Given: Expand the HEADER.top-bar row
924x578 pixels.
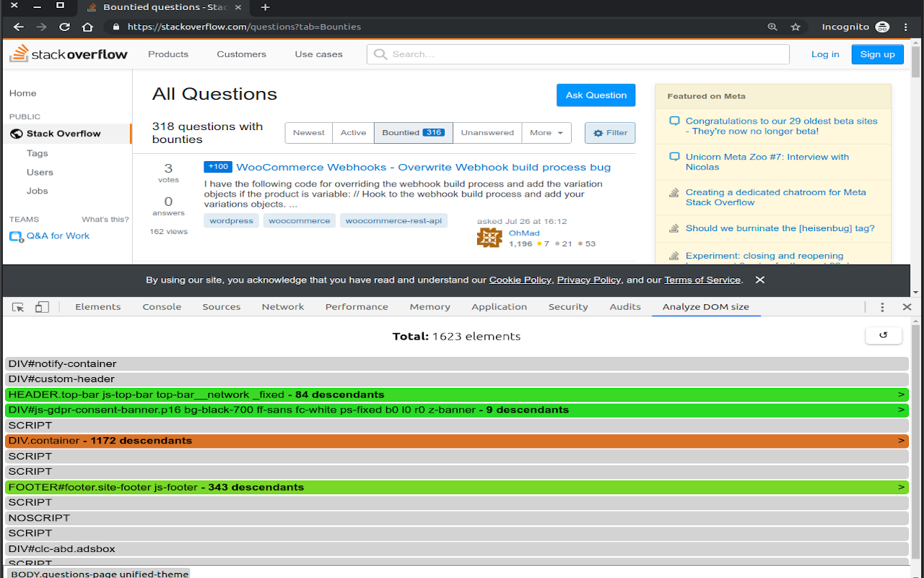Looking at the screenshot, I should click(457, 394).
